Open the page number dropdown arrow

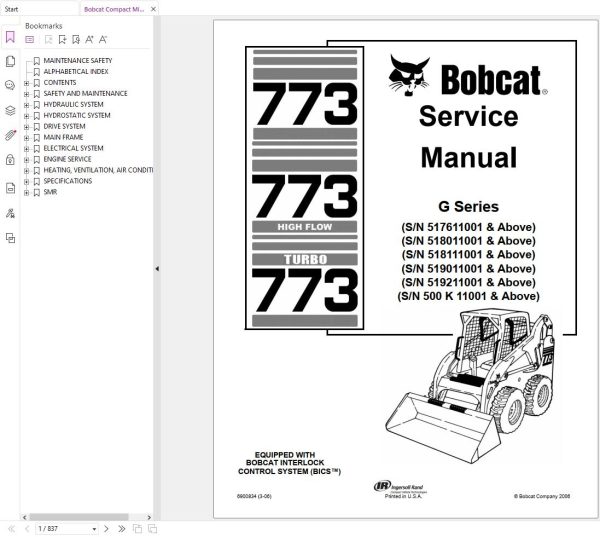tap(94, 529)
